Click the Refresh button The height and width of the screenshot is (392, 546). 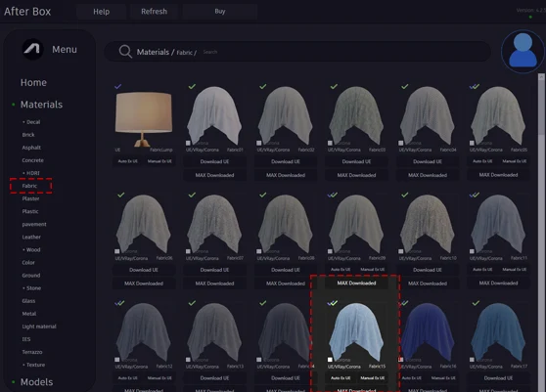click(154, 12)
